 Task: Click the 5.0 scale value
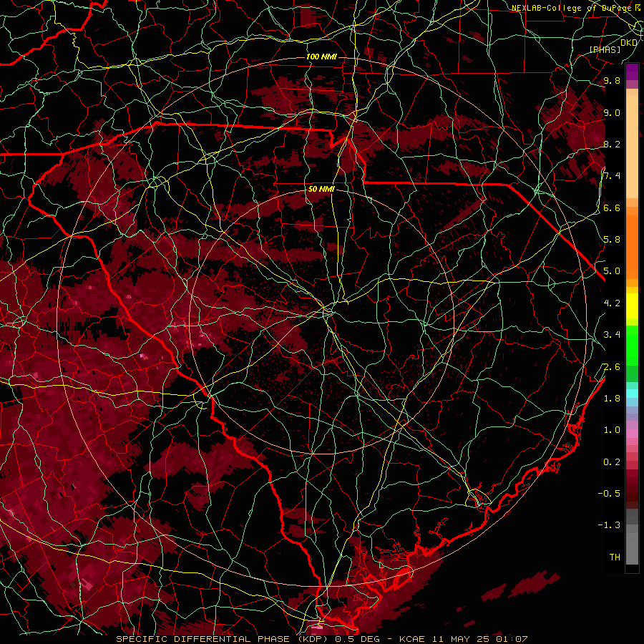(612, 271)
